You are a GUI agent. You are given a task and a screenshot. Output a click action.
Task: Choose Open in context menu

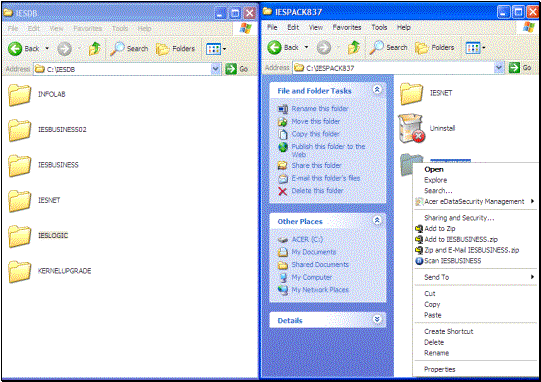(434, 169)
